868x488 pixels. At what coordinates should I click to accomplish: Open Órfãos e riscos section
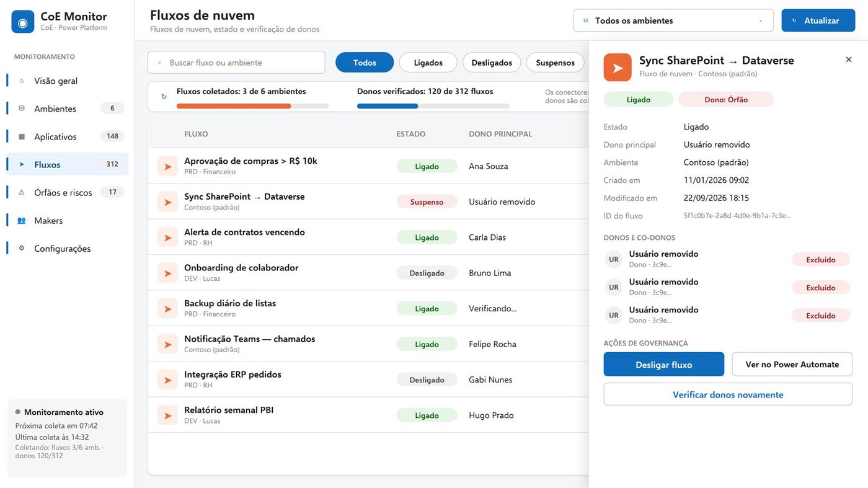coord(67,192)
